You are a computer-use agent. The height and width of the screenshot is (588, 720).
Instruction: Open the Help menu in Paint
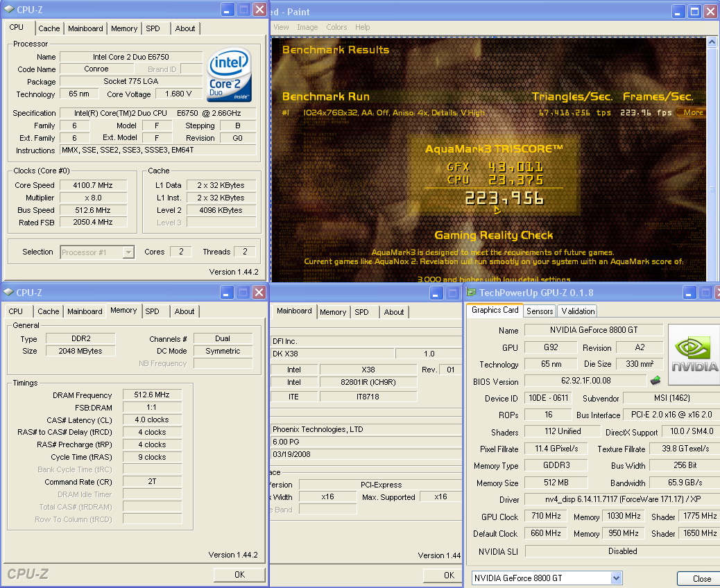point(362,27)
